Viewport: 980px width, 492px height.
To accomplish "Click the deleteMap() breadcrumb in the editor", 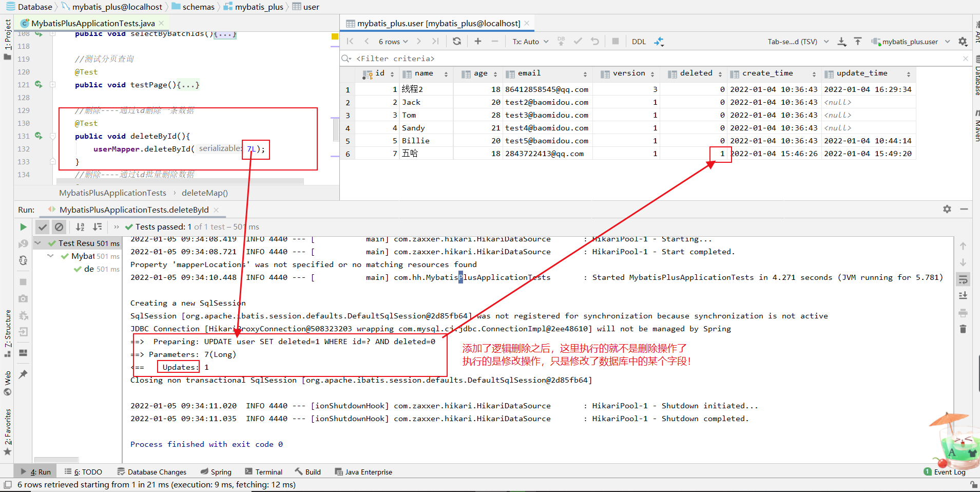I will (x=205, y=193).
